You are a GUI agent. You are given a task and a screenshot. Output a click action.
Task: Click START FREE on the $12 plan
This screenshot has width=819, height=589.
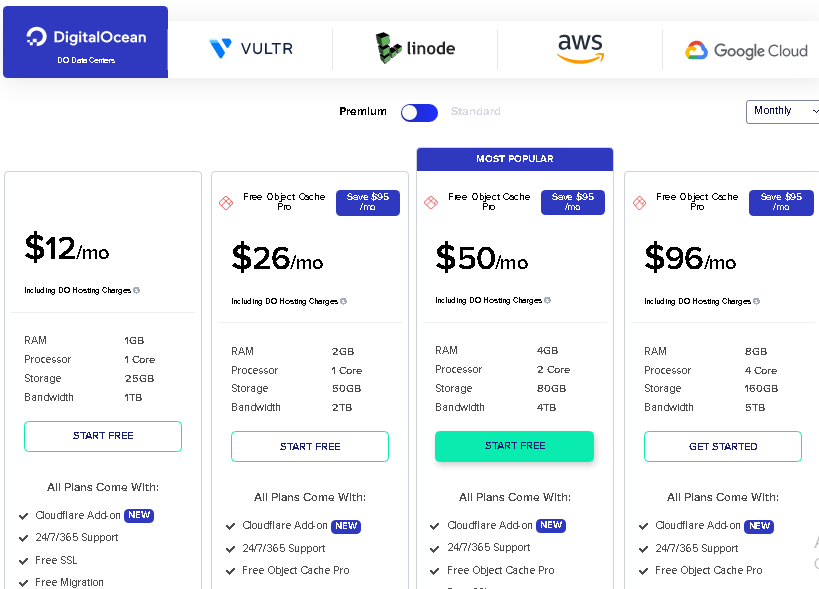(103, 436)
